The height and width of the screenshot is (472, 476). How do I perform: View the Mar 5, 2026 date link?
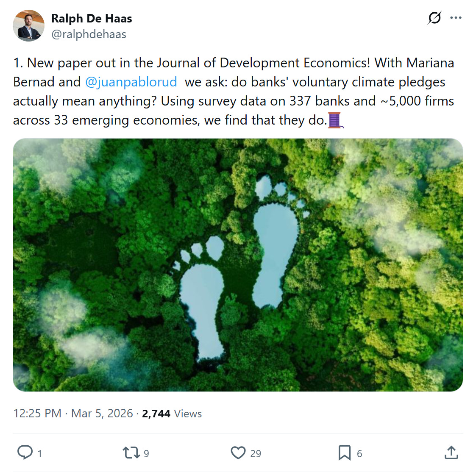point(102,414)
